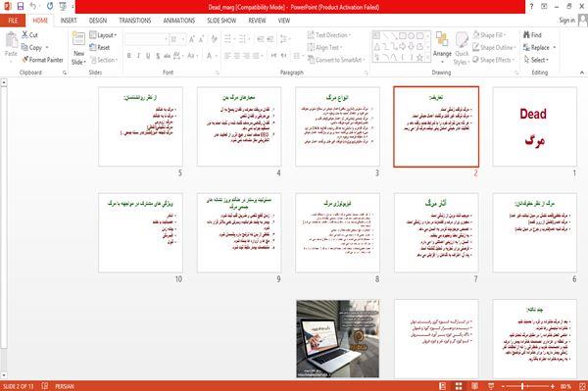This screenshot has height=391, width=588.
Task: Click Fit slide to window icon
Action: tap(582, 386)
